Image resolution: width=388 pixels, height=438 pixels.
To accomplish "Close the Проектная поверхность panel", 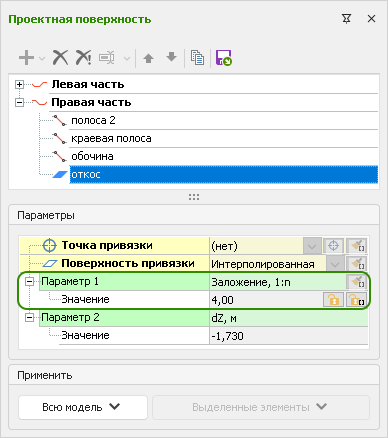I will click(371, 19).
